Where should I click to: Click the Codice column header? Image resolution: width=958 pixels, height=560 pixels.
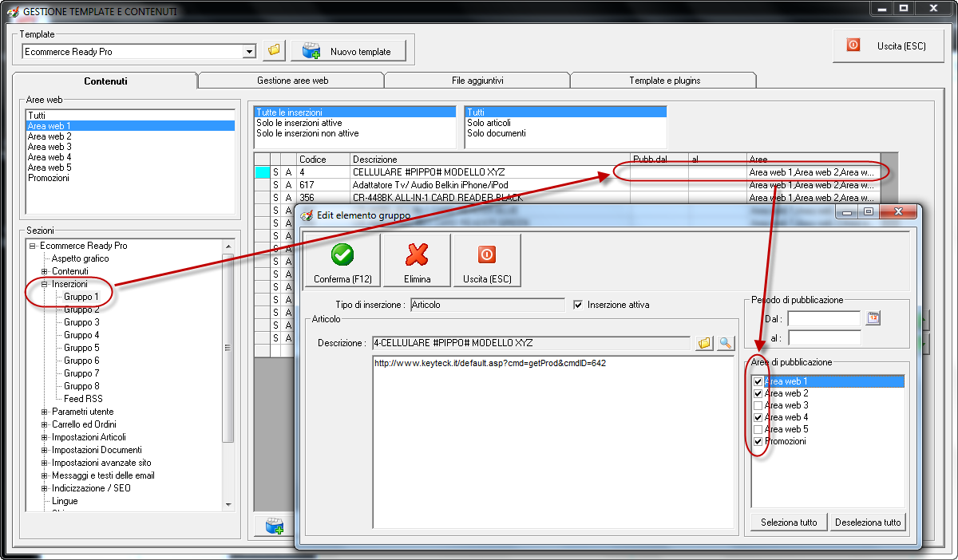coord(323,160)
